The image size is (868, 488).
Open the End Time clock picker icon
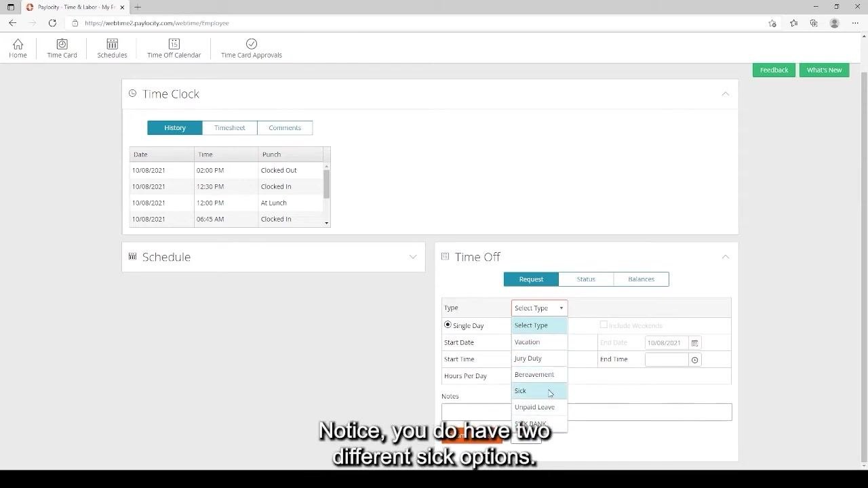coord(694,360)
